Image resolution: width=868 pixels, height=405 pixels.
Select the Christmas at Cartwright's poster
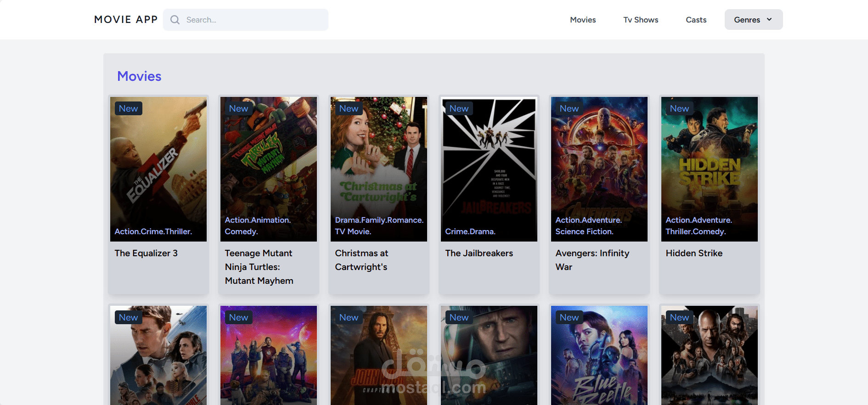click(379, 169)
